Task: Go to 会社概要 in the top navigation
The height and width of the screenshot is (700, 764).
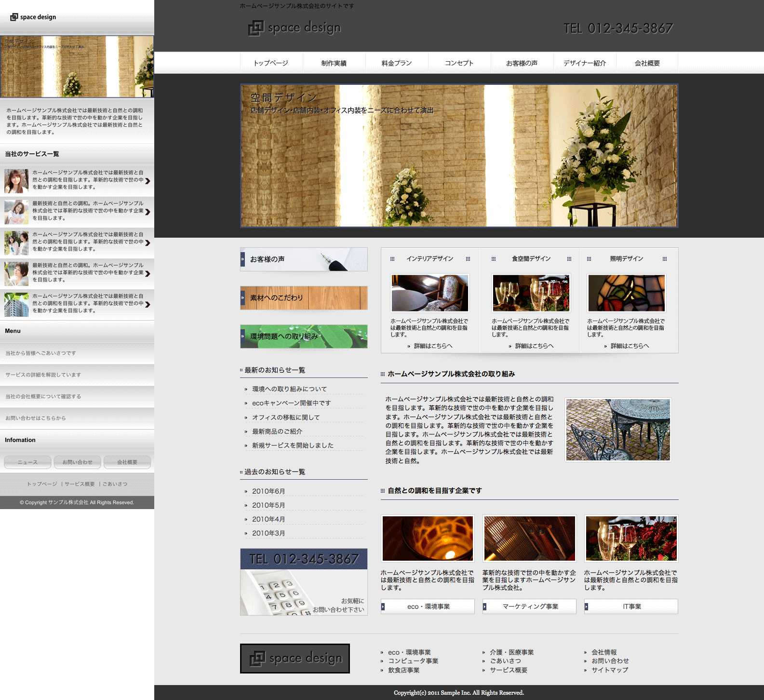Action: coord(647,63)
